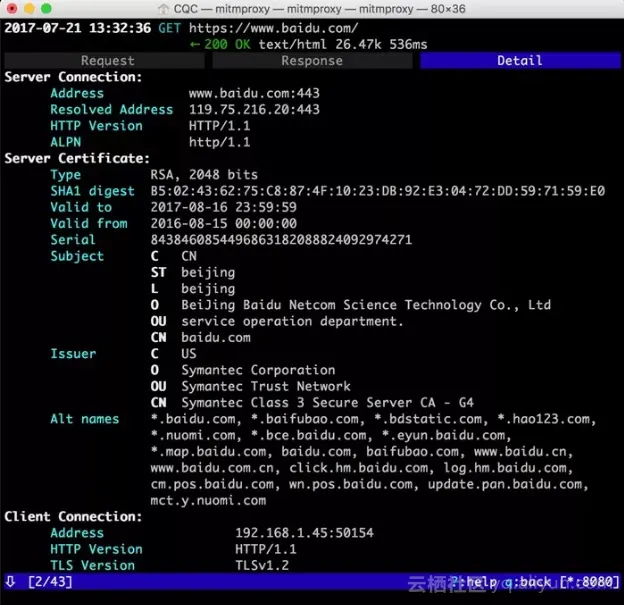Click Symantec Corporation issuer organization

click(x=258, y=371)
